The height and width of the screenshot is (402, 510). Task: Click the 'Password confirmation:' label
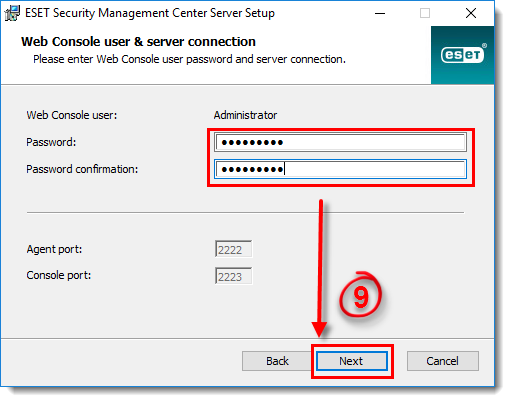pyautogui.click(x=82, y=169)
